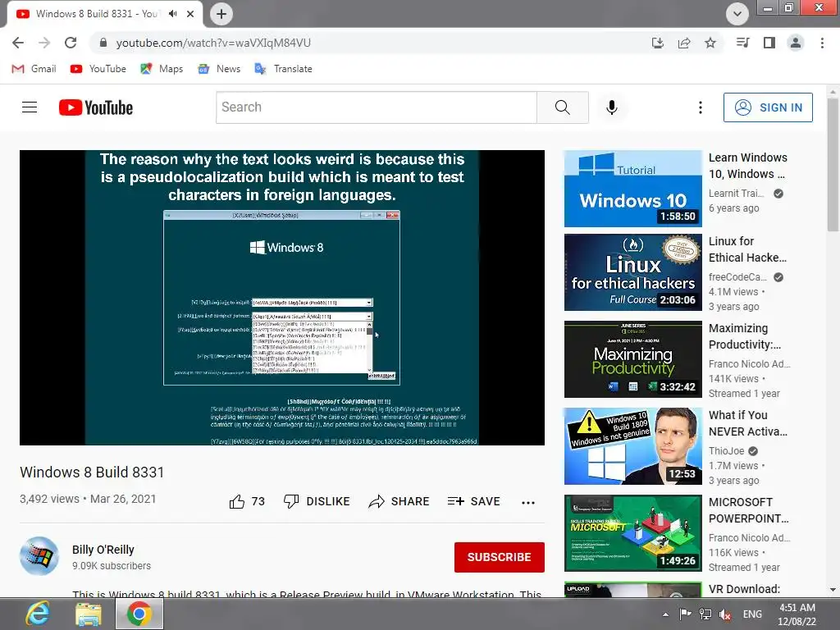The width and height of the screenshot is (840, 630).
Task: Open the Microsoft PowerPoint skills training thumbnail
Action: pyautogui.click(x=633, y=533)
